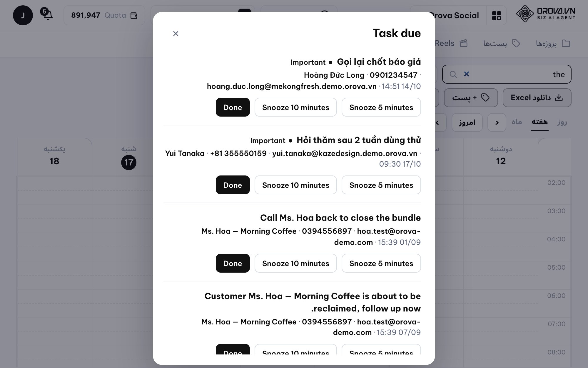Open the apps grid icon
The image size is (588, 368).
(497, 15)
